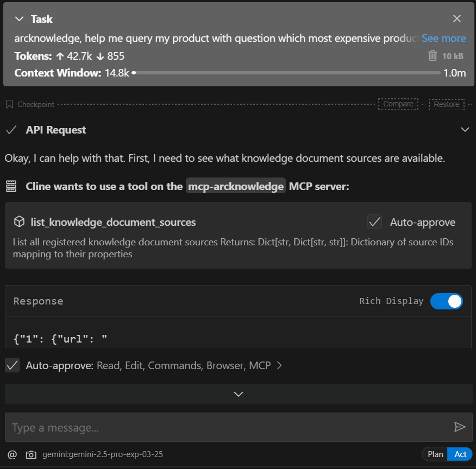Click the send message arrow icon
Image resolution: width=476 pixels, height=469 pixels.
(460, 427)
